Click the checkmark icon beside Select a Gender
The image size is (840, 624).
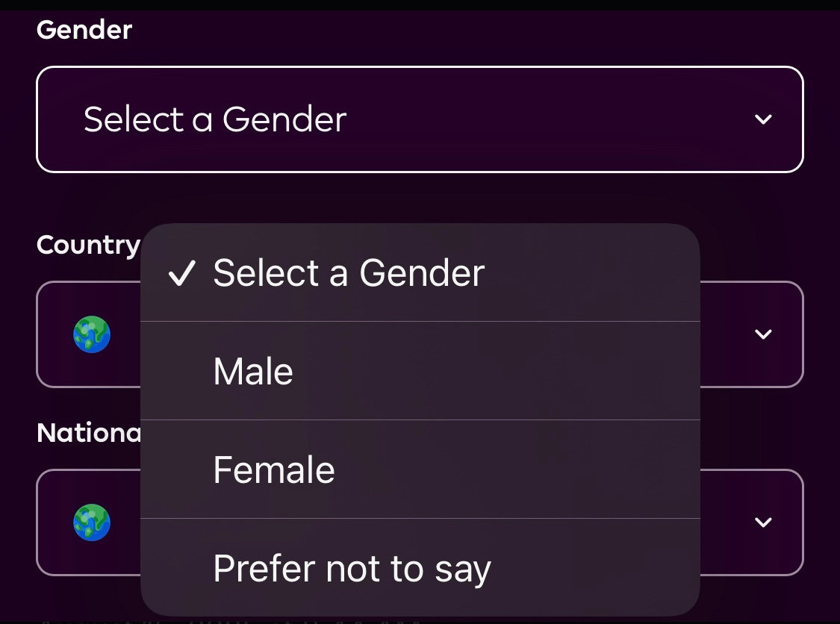point(181,273)
